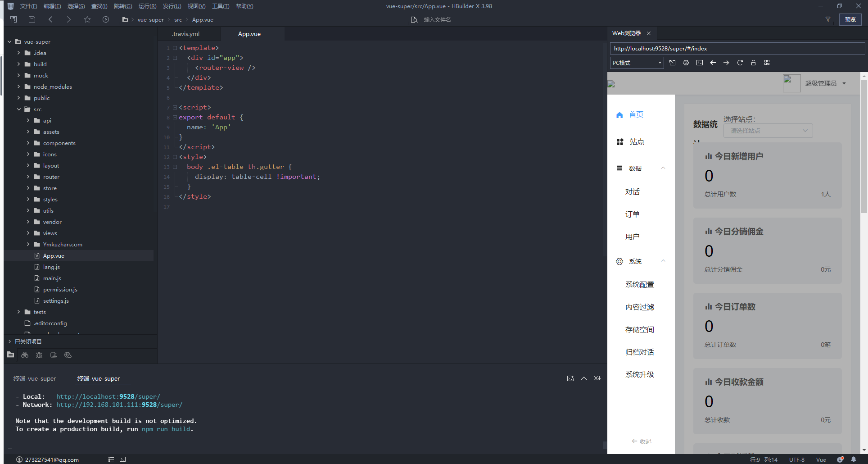
Task: Expand the components folder
Action: (28, 143)
